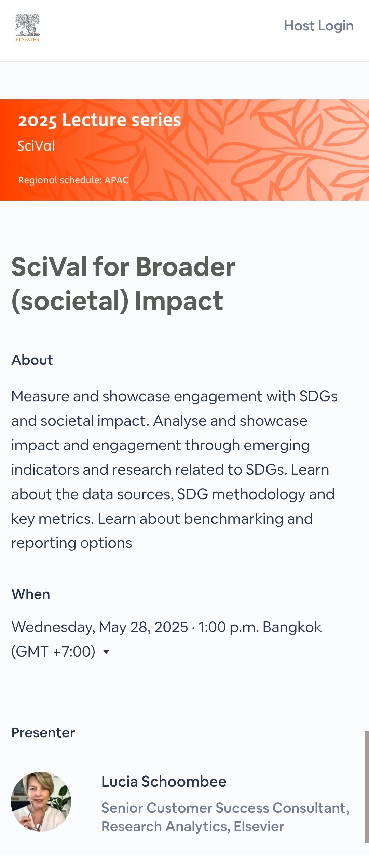369x868 pixels.
Task: Click the About description paragraph
Action: tap(174, 470)
